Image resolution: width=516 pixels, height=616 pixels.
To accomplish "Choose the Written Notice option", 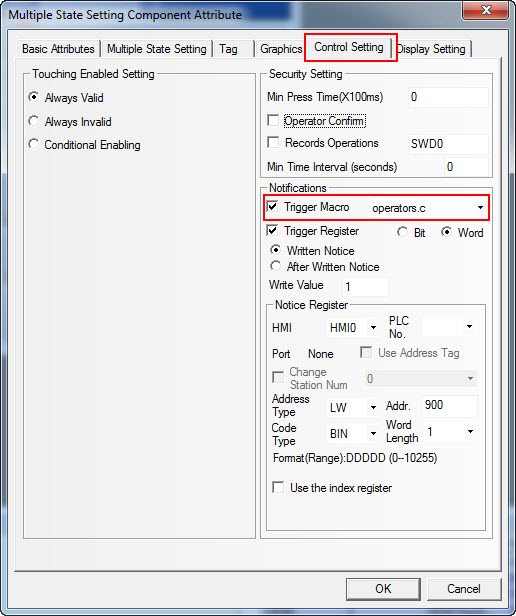I will 276,250.
